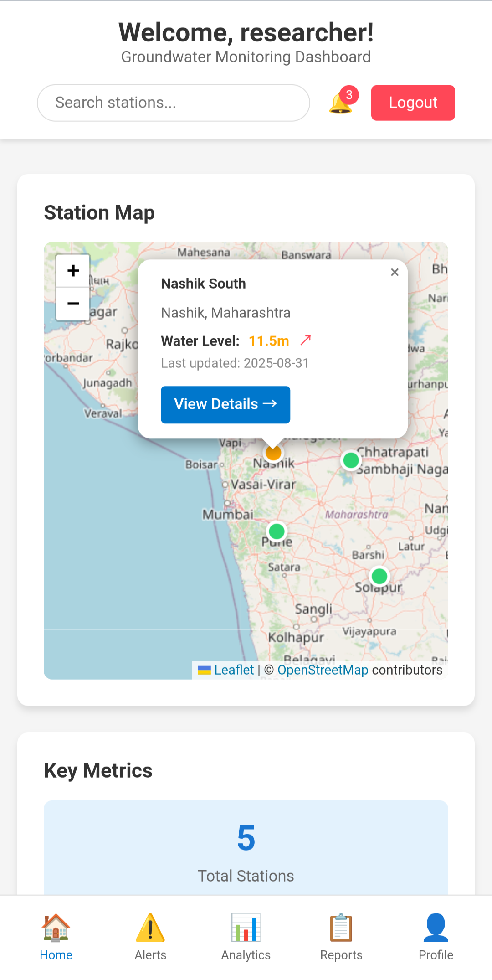Select the green Solapur station marker
This screenshot has height=980, width=492.
tap(379, 576)
